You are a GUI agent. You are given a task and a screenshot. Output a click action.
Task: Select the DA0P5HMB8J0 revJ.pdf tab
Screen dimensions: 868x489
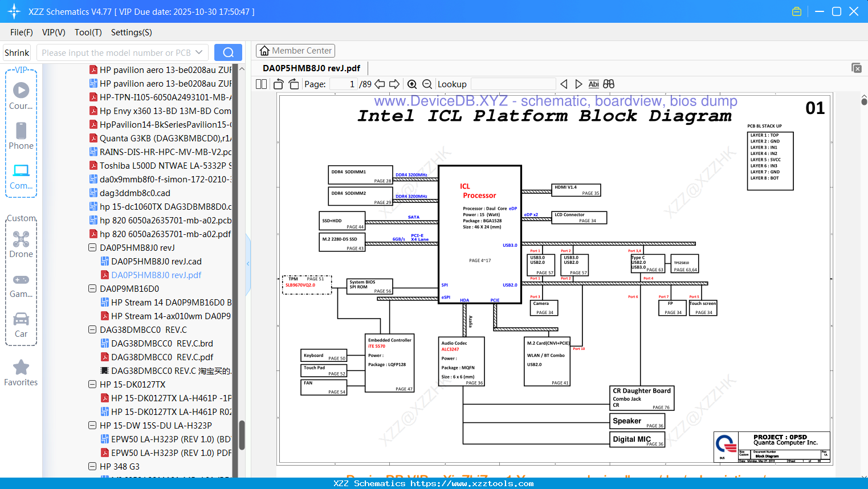pyautogui.click(x=311, y=68)
